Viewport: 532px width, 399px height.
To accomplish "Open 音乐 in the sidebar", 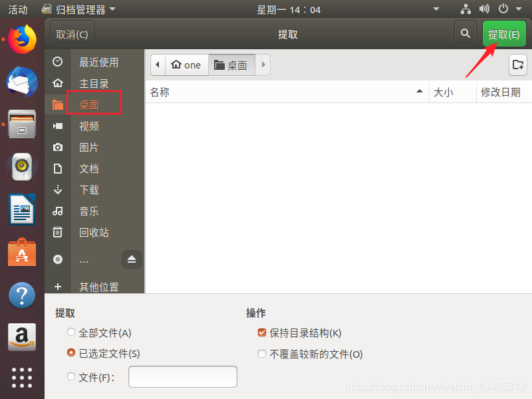I will pyautogui.click(x=89, y=211).
